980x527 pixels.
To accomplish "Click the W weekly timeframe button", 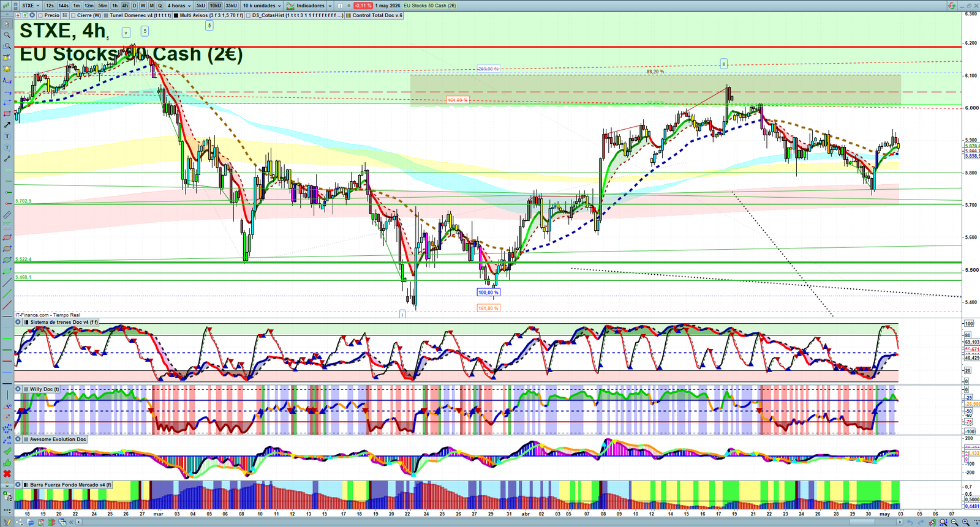I will pyautogui.click(x=143, y=6).
